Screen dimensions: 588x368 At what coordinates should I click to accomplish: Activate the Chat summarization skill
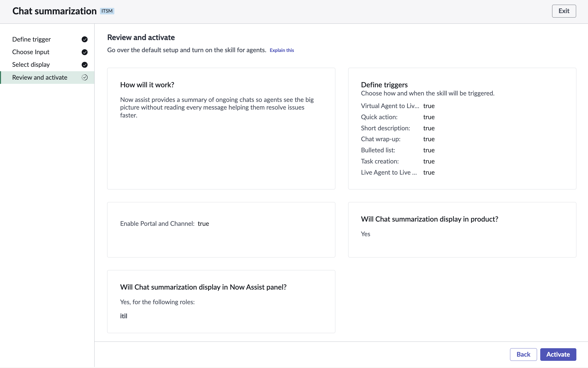[558, 354]
